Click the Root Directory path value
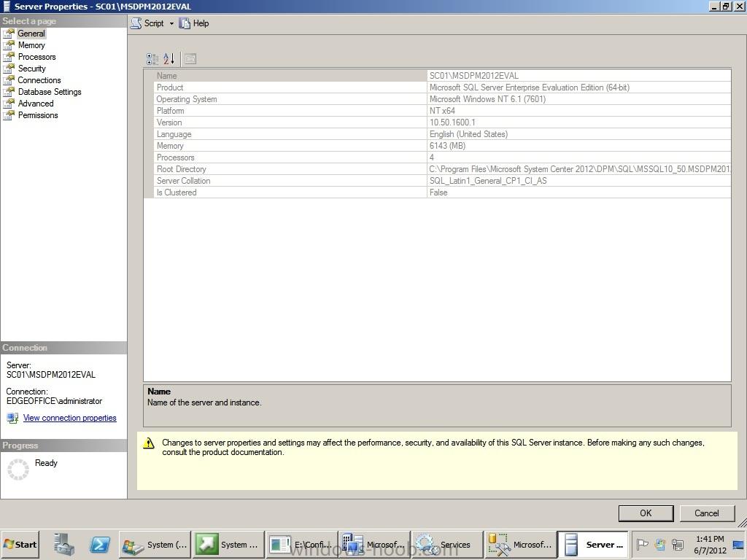This screenshot has width=747, height=560. coord(579,169)
